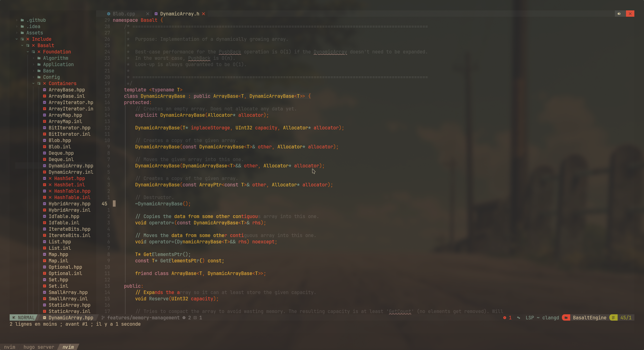Click the BitIterator.inl file icon

pos(44,134)
